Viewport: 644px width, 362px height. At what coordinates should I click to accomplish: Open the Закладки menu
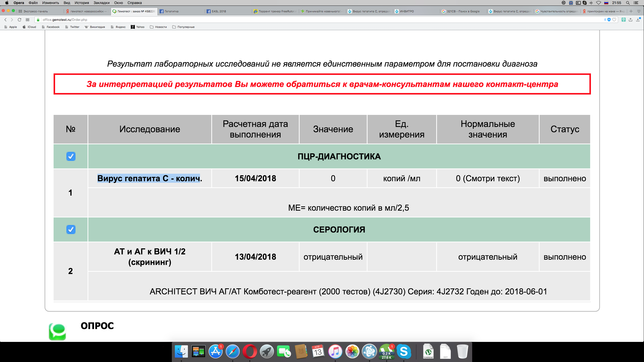coord(101,3)
